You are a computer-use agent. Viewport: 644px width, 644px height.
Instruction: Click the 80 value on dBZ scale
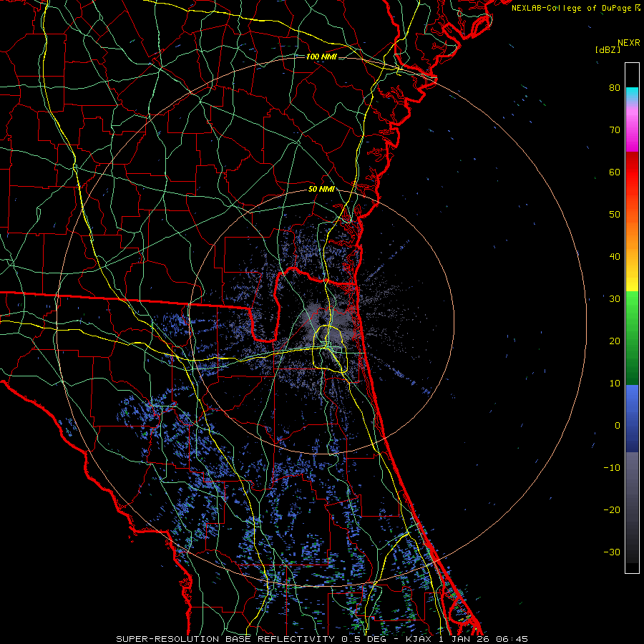615,87
